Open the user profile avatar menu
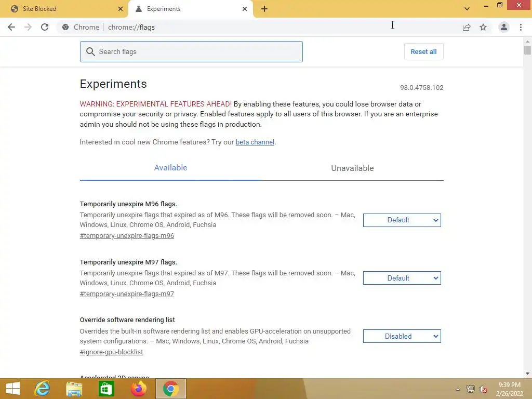Screen dimensions: 532x399 coord(504,27)
